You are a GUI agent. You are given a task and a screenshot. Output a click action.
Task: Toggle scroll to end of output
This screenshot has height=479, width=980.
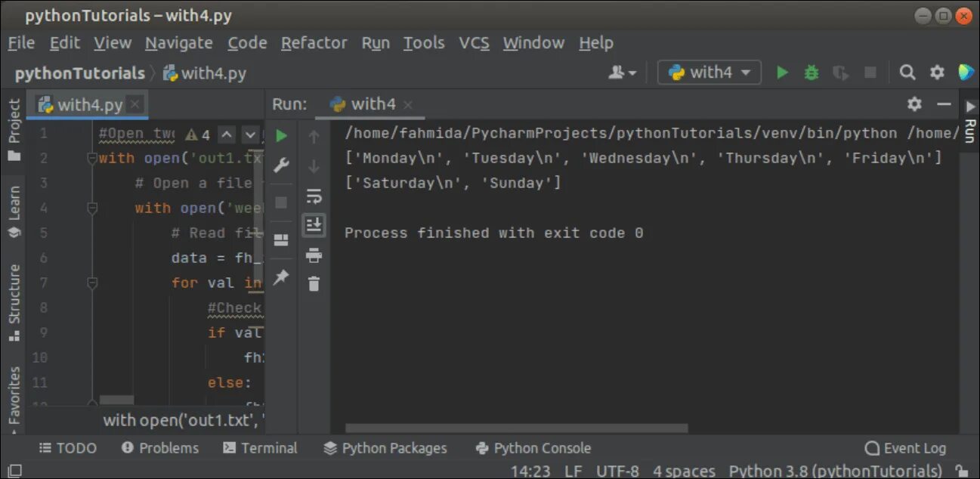pyautogui.click(x=314, y=224)
